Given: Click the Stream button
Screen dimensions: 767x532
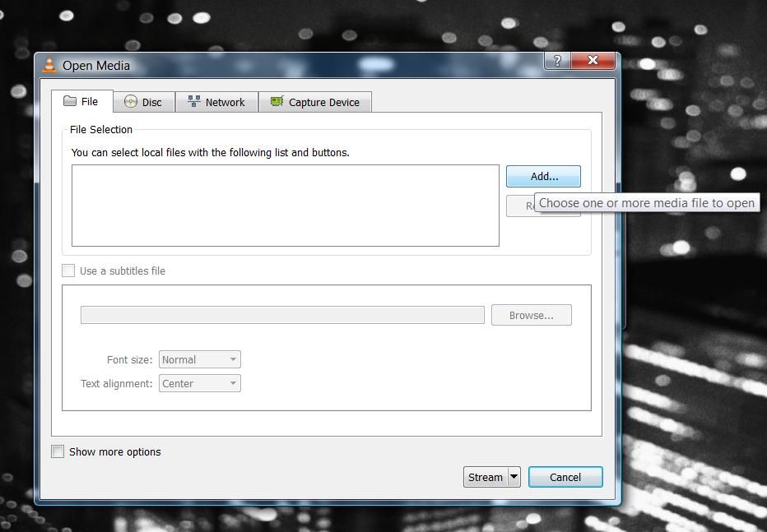Looking at the screenshot, I should [485, 477].
